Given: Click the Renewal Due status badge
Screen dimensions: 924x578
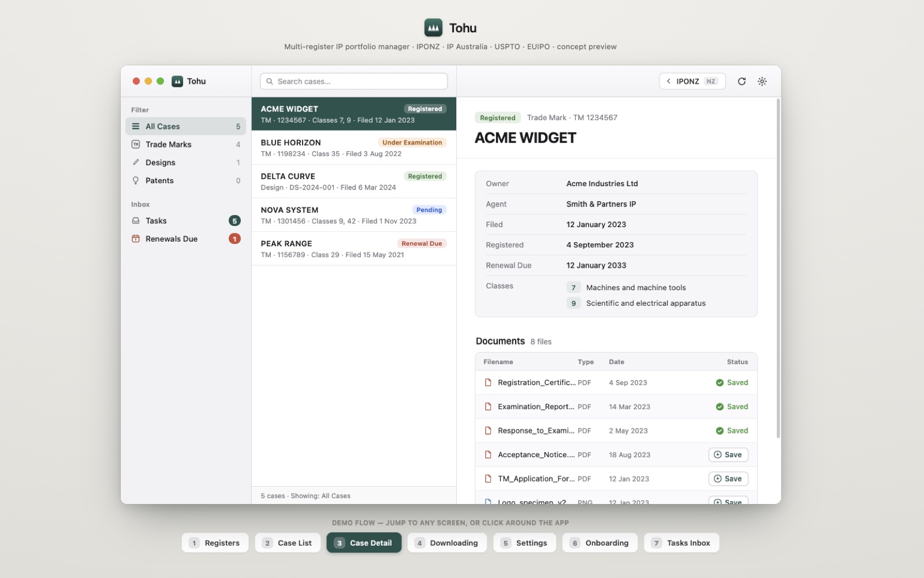Looking at the screenshot, I should click(x=422, y=244).
